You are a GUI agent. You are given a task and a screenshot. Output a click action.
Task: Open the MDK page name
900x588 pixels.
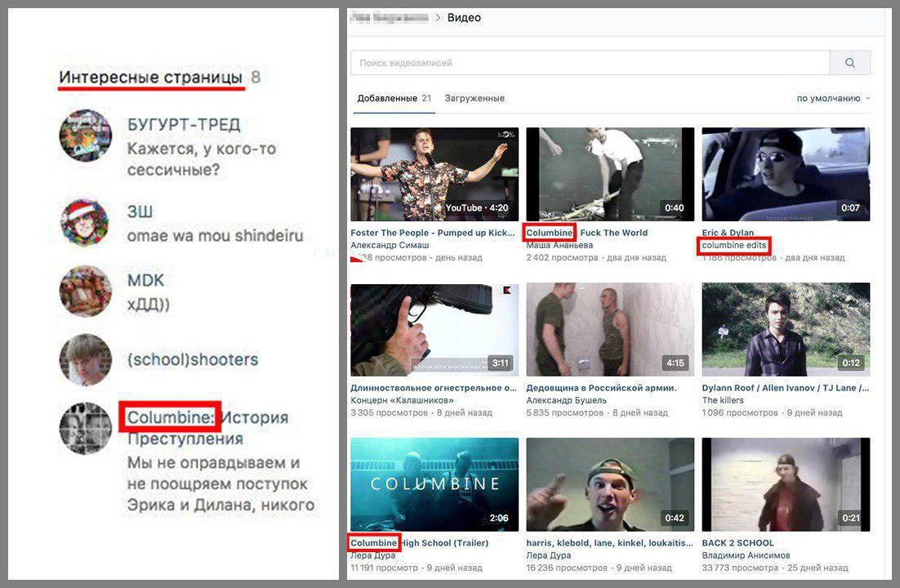pyautogui.click(x=145, y=280)
